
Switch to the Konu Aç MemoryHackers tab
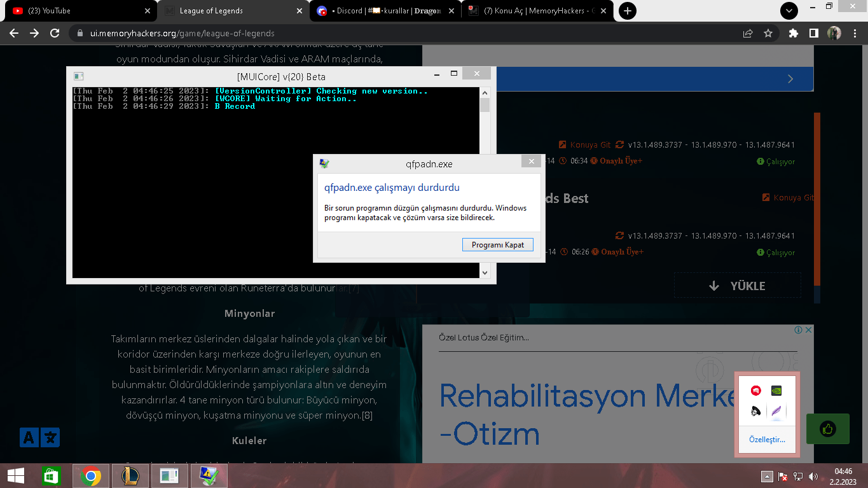[538, 11]
